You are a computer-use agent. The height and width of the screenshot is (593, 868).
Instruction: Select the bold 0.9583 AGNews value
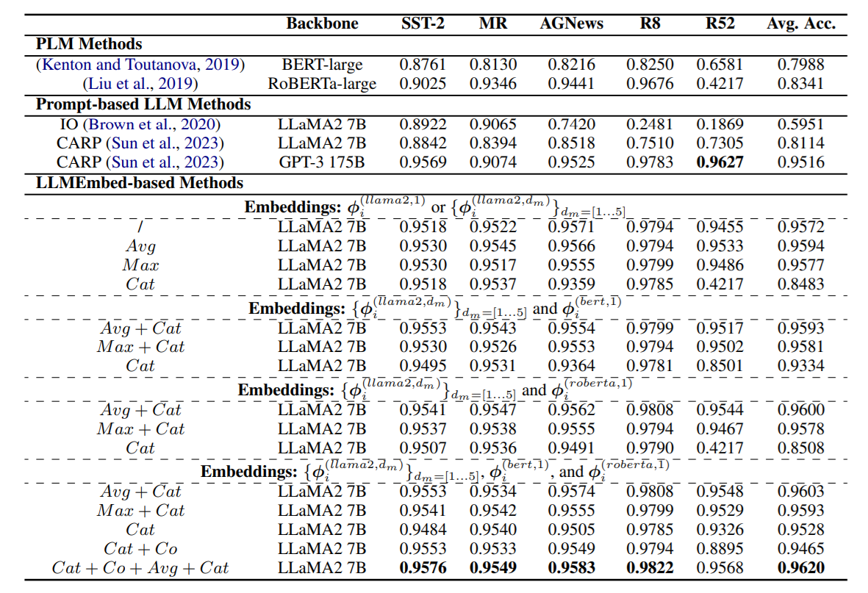[x=572, y=568]
